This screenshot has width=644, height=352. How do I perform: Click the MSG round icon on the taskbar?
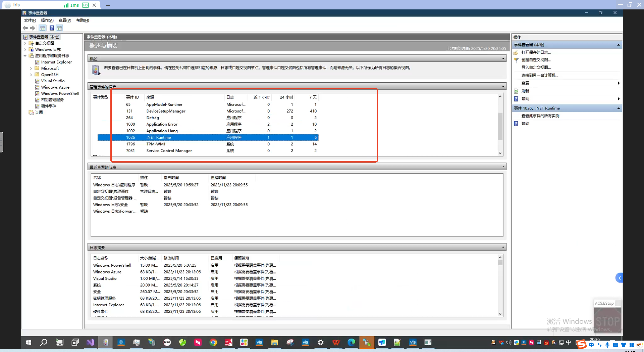click(167, 342)
